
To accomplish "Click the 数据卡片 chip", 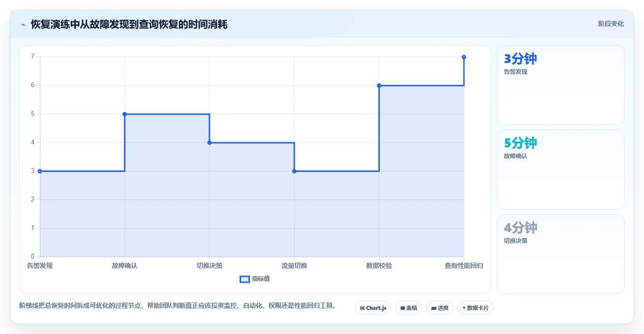I will click(x=476, y=308).
